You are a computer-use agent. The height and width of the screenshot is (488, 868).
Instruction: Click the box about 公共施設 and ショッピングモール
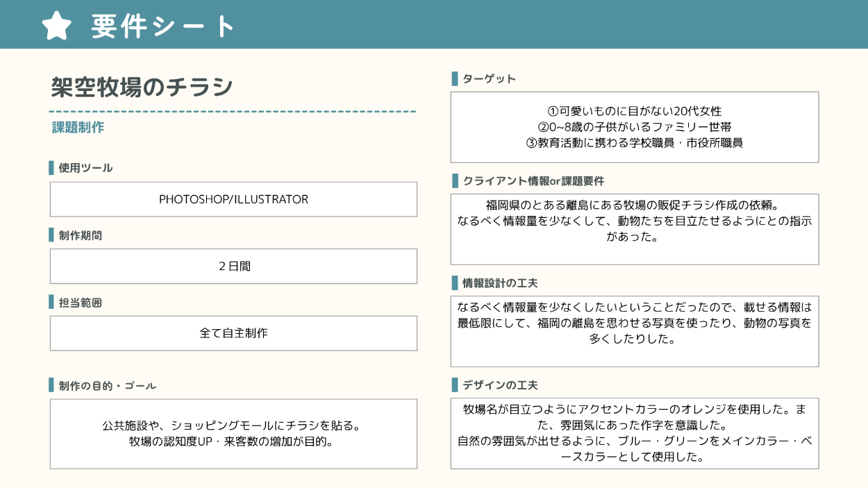(233, 433)
